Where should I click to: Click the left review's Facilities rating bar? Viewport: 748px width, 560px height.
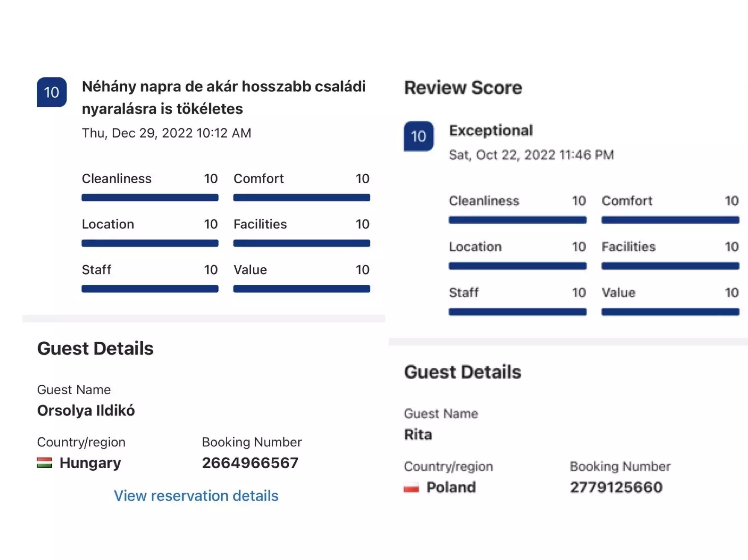(302, 243)
